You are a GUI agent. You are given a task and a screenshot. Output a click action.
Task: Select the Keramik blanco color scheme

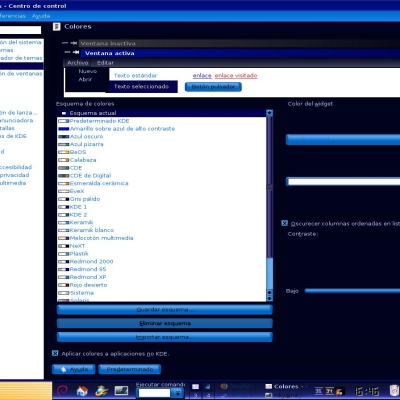[162, 230]
